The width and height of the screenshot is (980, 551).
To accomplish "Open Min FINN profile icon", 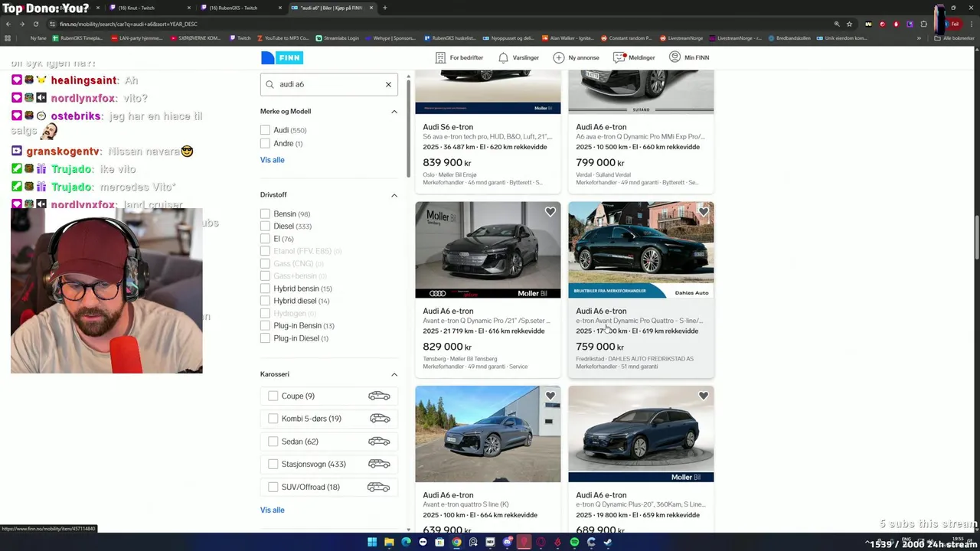I will [675, 57].
